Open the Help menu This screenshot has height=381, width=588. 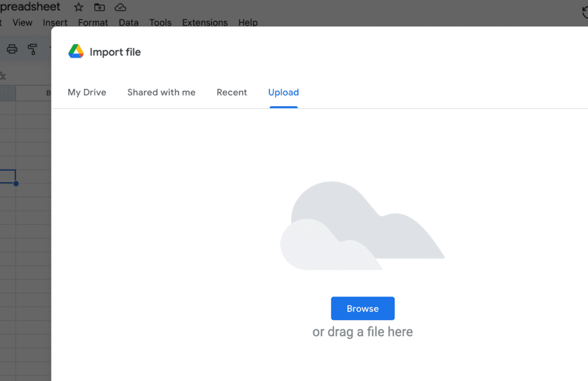click(x=247, y=22)
